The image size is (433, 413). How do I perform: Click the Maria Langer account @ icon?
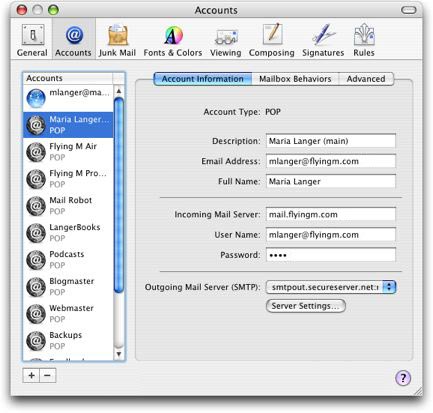pos(36,125)
